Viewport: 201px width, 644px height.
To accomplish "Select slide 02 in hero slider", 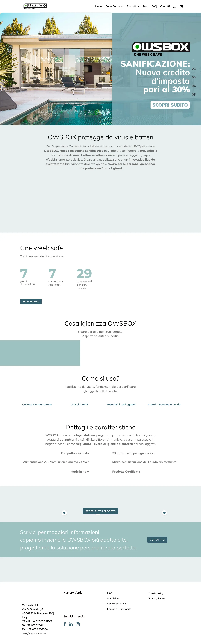I will point(194,69).
